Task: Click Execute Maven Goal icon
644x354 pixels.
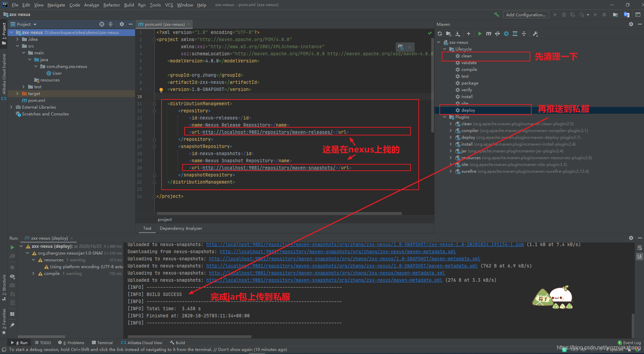Action: [x=489, y=34]
